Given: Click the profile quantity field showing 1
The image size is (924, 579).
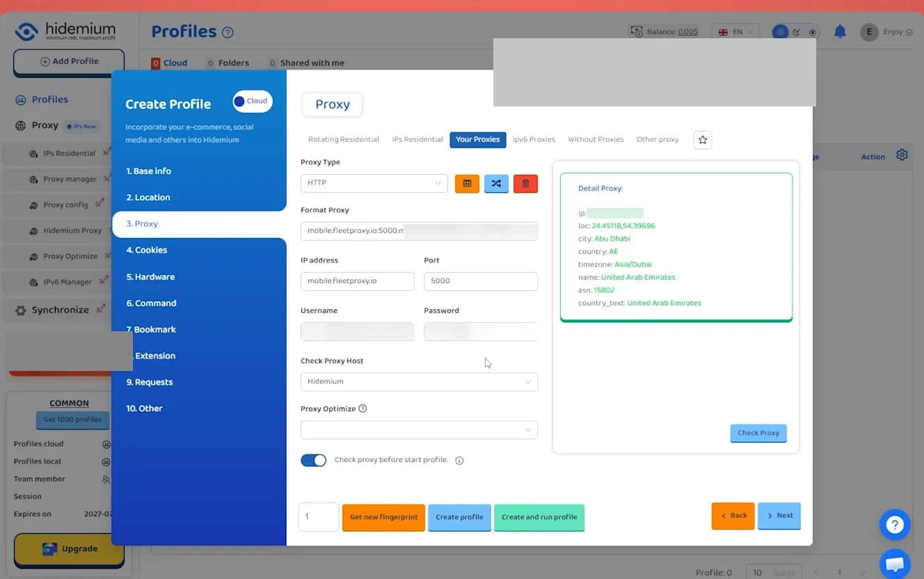Looking at the screenshot, I should point(319,517).
